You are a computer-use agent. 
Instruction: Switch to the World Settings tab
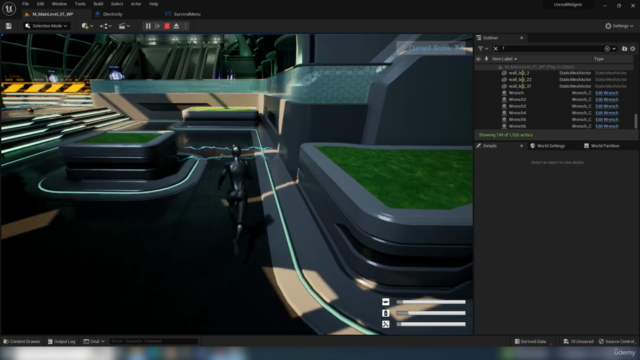(x=547, y=146)
